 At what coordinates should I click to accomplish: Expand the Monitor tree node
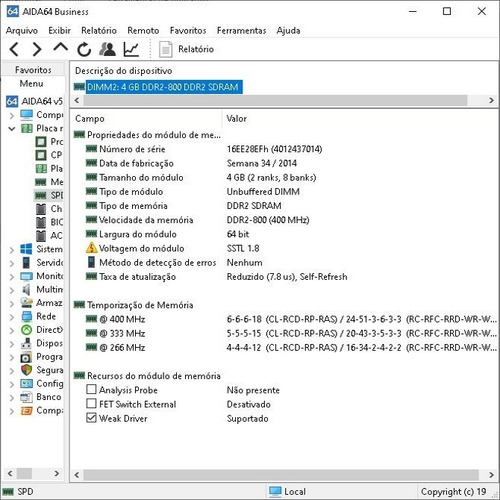point(12,277)
